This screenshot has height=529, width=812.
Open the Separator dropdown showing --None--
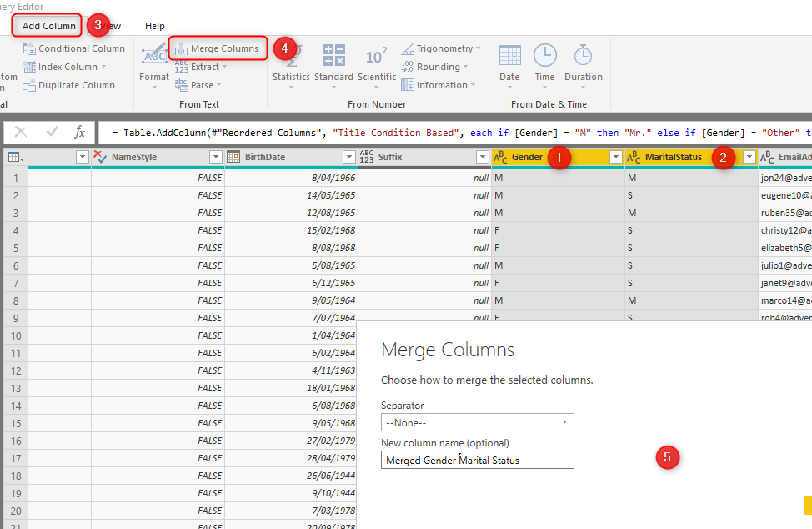tap(566, 422)
